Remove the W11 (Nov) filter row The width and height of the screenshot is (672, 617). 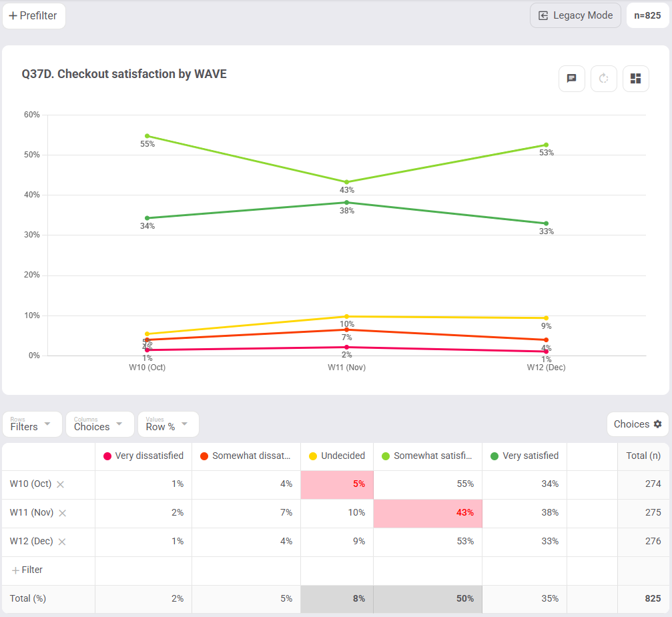tap(63, 513)
